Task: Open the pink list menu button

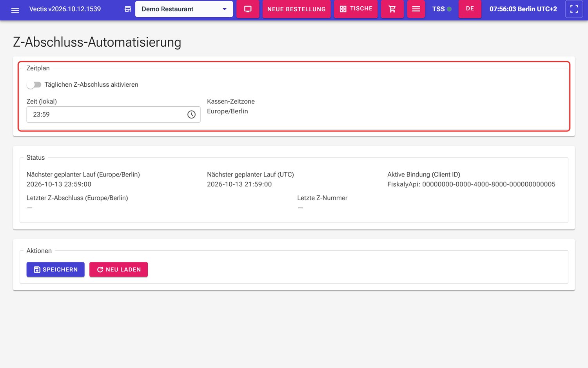Action: point(416,9)
